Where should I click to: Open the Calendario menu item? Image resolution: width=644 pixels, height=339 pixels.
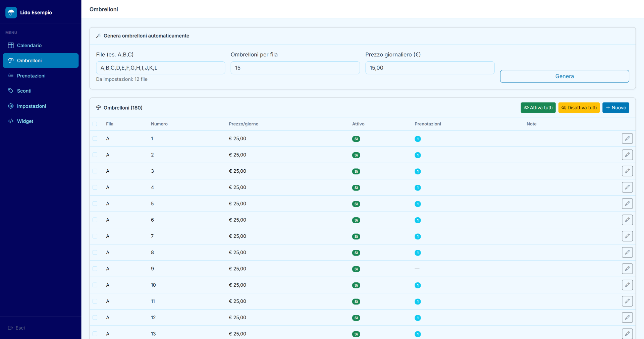tap(41, 45)
